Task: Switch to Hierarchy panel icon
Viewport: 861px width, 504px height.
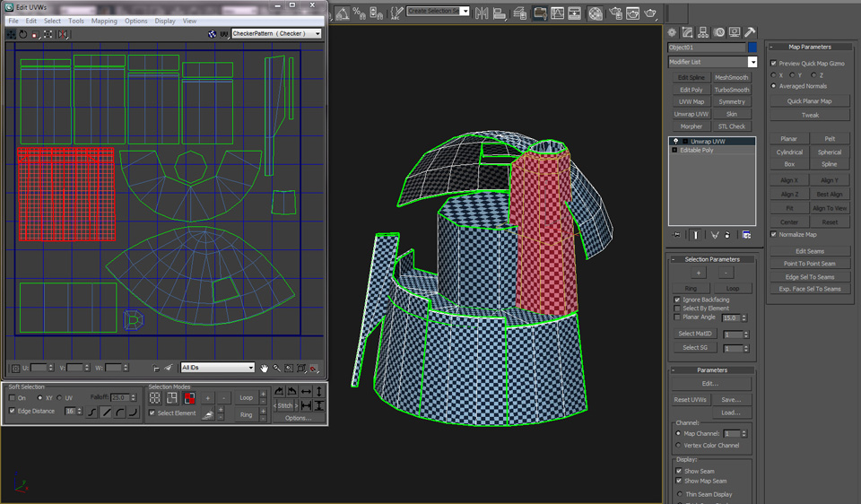Action: tap(704, 32)
